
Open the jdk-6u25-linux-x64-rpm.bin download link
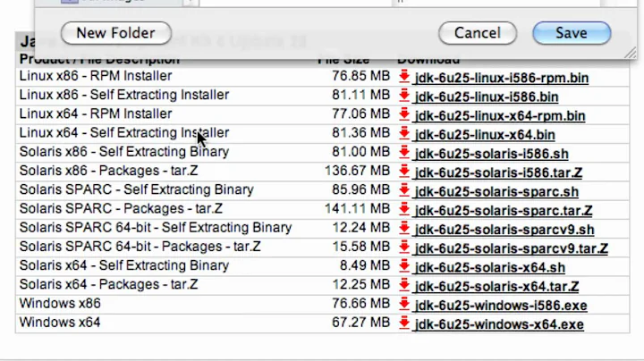(500, 115)
